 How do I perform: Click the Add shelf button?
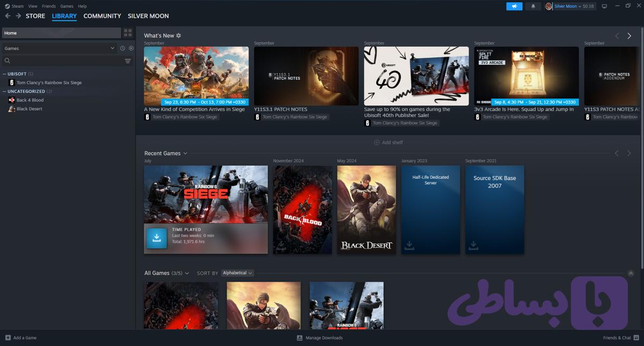(x=389, y=143)
